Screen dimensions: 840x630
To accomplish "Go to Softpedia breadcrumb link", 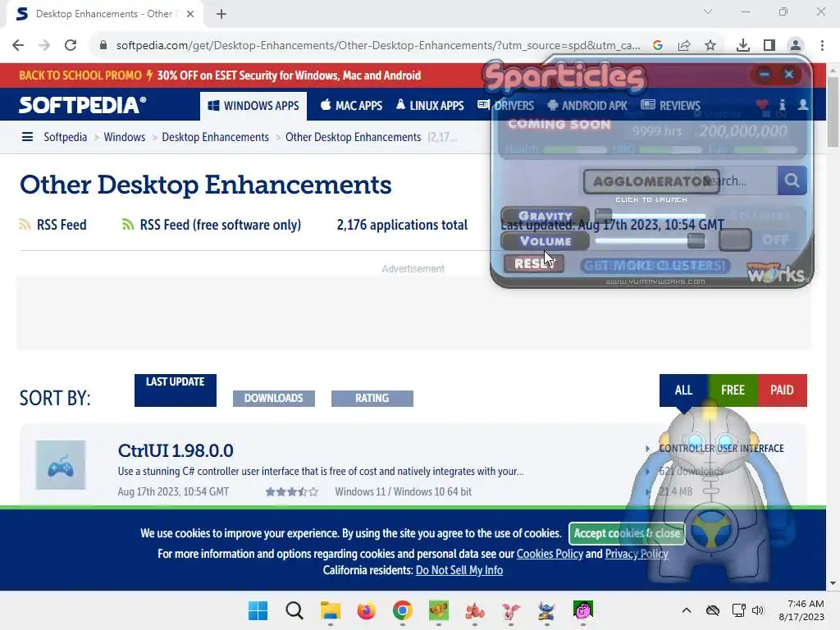I will (66, 137).
